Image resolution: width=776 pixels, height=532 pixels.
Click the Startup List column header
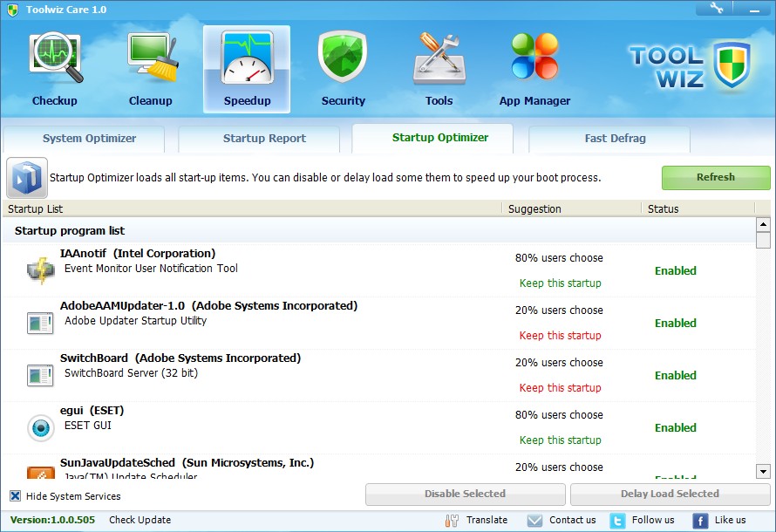252,208
